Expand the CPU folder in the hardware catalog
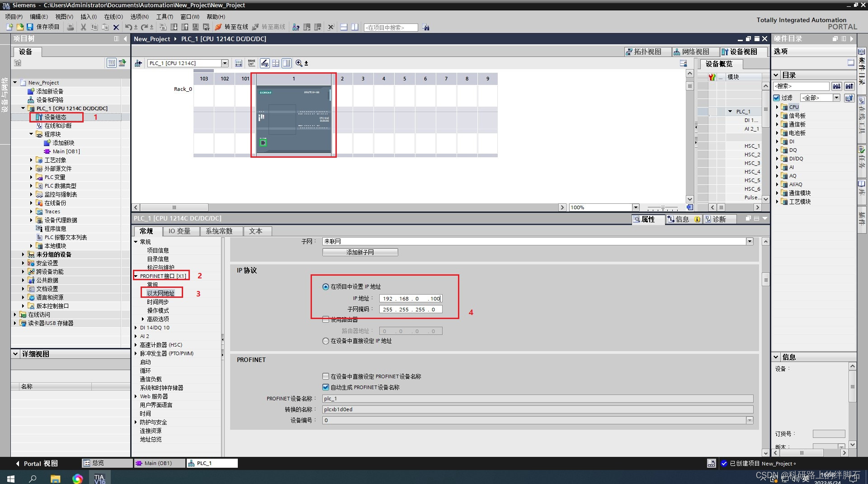 tap(777, 107)
